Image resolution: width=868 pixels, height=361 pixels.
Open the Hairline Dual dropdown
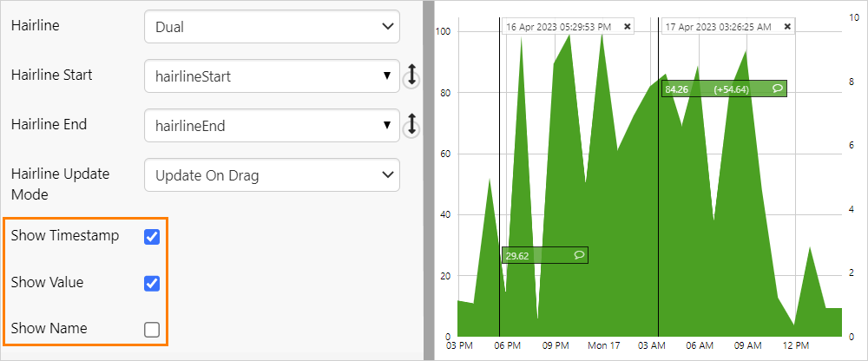272,27
